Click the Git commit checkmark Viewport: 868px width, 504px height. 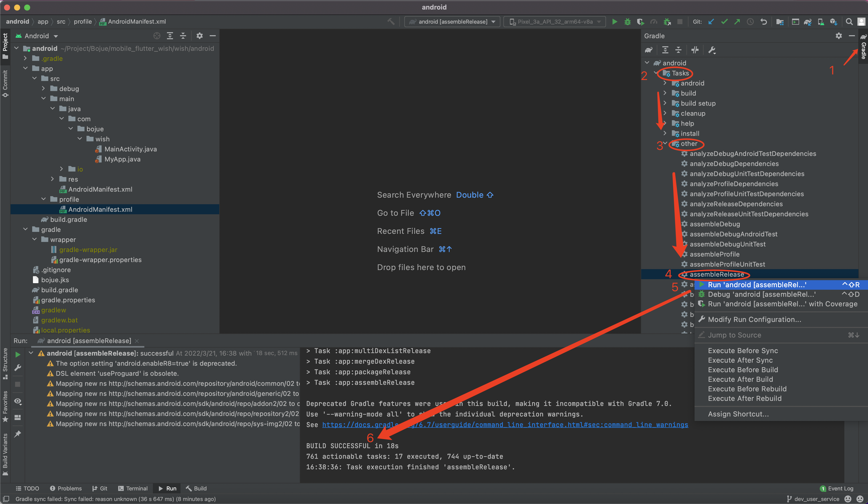[724, 22]
